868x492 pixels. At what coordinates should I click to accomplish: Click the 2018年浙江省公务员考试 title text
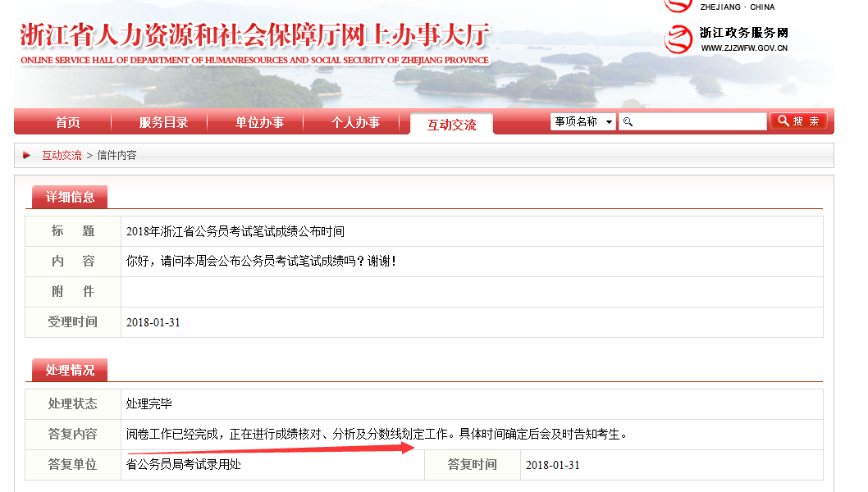pos(235,232)
